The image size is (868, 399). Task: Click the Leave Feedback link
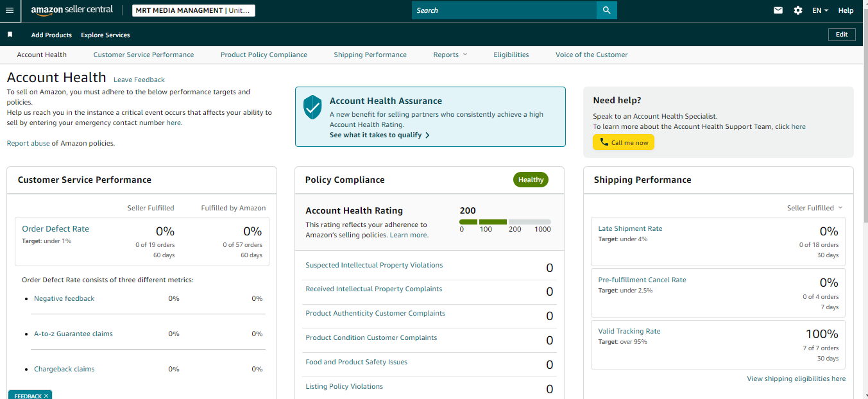coord(139,80)
